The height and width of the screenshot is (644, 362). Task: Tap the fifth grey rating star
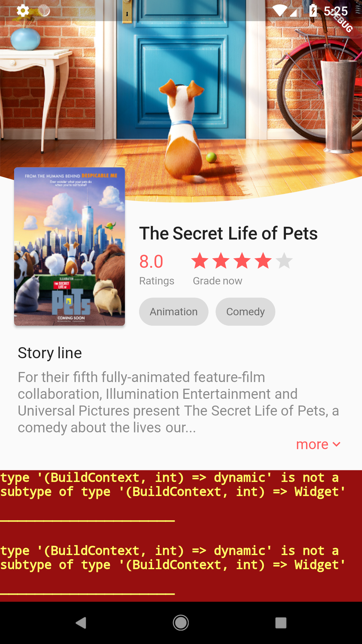(284, 261)
